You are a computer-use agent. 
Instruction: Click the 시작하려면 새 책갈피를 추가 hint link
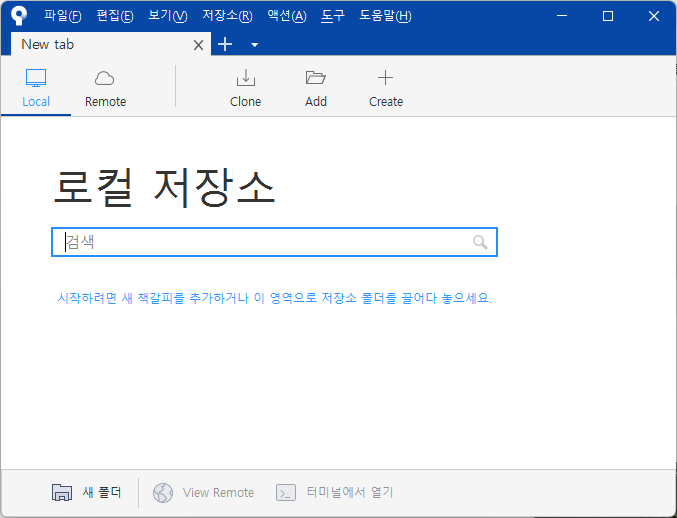275,298
